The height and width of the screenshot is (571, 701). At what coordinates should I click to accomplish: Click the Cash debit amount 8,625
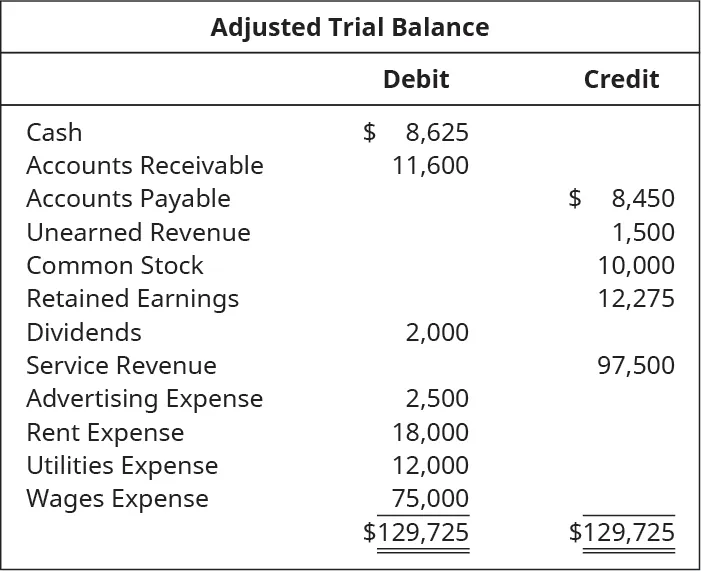[x=437, y=132]
